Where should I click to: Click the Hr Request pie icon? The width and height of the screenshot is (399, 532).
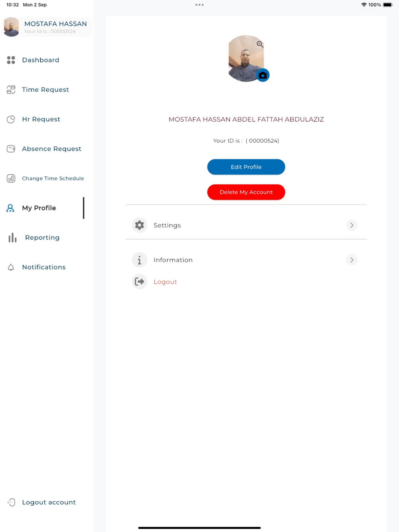11,119
